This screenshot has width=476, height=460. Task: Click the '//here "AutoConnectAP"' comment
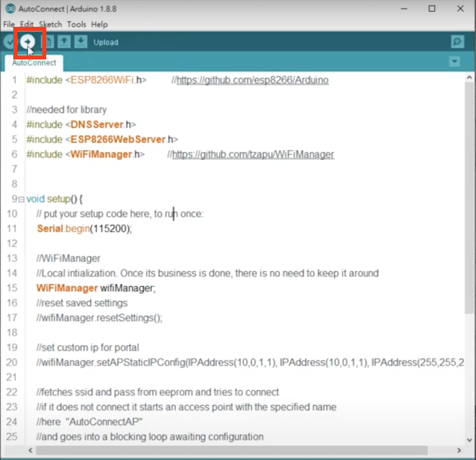pos(89,422)
